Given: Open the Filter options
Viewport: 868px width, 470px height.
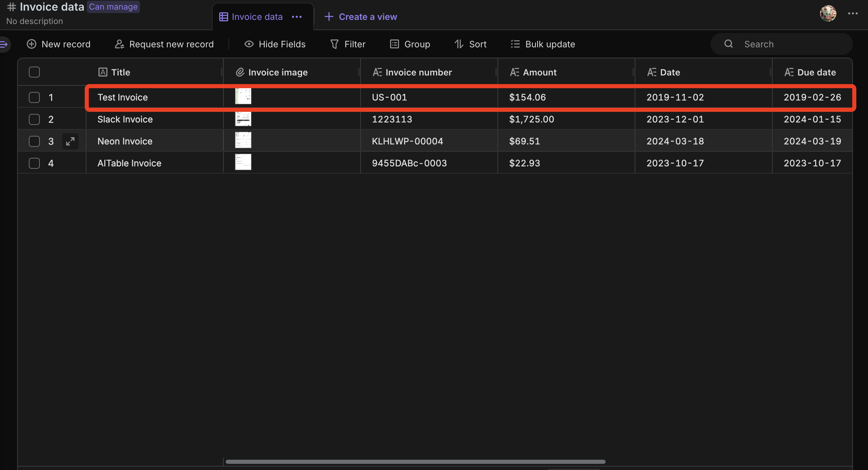Looking at the screenshot, I should (348, 44).
